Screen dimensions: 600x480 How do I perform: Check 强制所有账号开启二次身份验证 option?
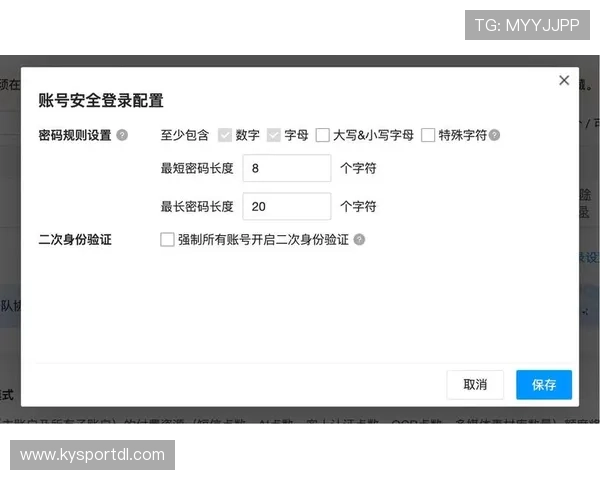point(167,240)
